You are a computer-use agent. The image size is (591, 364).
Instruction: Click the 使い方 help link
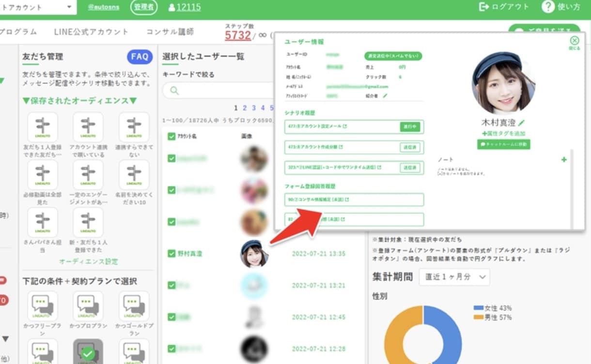coord(569,7)
